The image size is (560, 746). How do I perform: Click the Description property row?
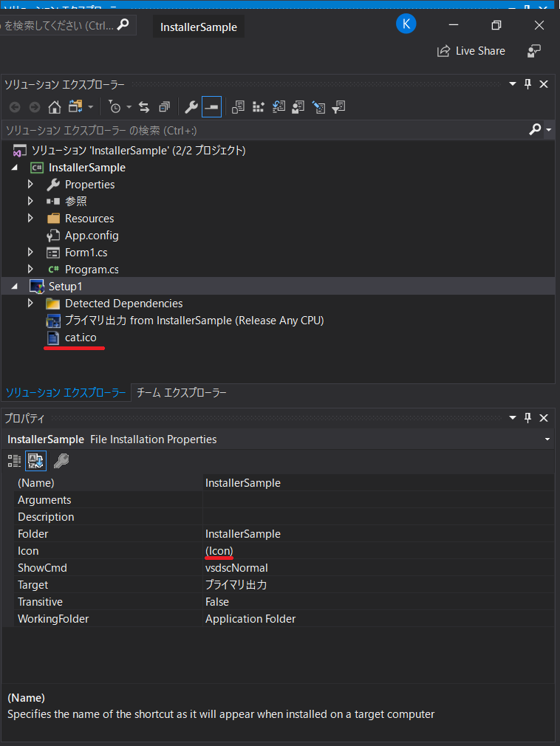click(284, 517)
